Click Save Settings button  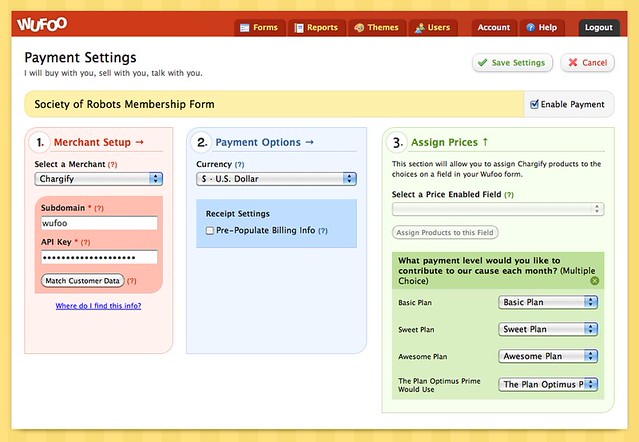(512, 63)
